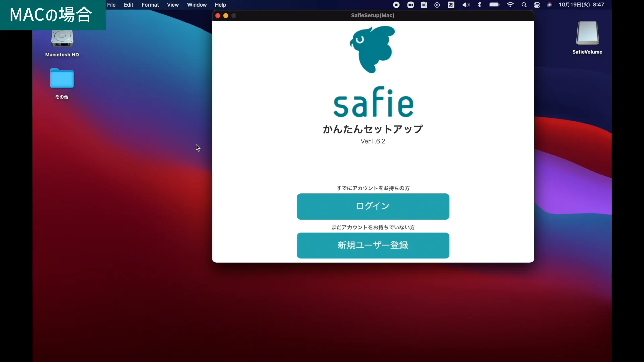The image size is (644, 362).
Task: Open Control Center from menu bar
Action: [x=537, y=5]
